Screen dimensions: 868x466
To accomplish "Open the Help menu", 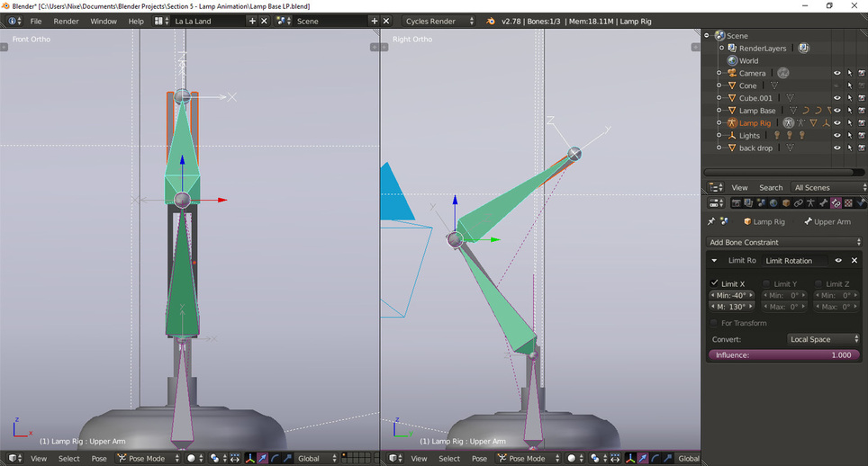I will point(136,21).
